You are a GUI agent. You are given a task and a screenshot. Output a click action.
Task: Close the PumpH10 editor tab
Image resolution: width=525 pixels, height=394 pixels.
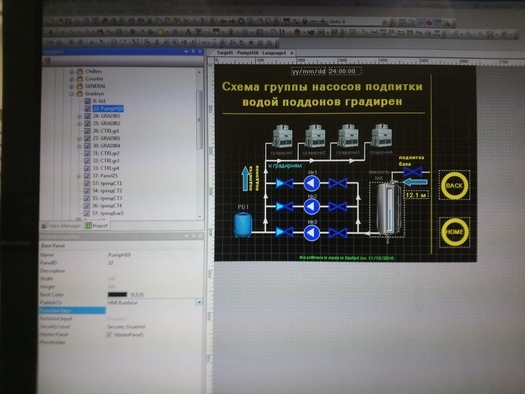pos(292,53)
